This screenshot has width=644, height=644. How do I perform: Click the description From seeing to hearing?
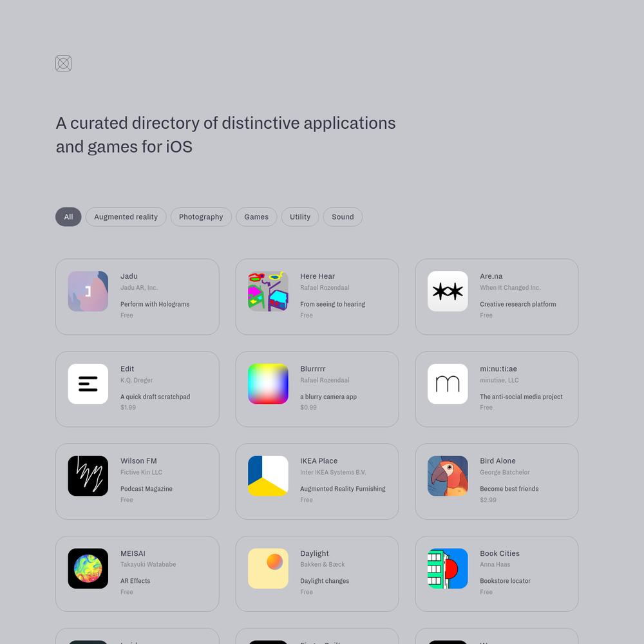pos(333,304)
